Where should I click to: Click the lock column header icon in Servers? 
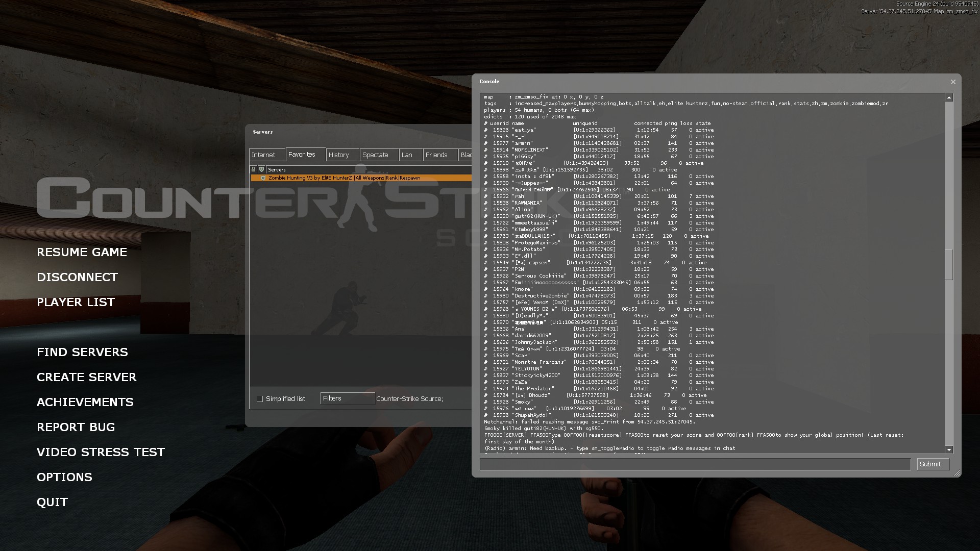click(253, 169)
